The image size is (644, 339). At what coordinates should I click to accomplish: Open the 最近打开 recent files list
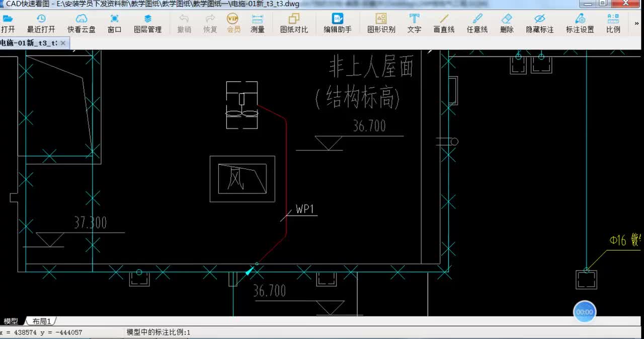(x=41, y=24)
